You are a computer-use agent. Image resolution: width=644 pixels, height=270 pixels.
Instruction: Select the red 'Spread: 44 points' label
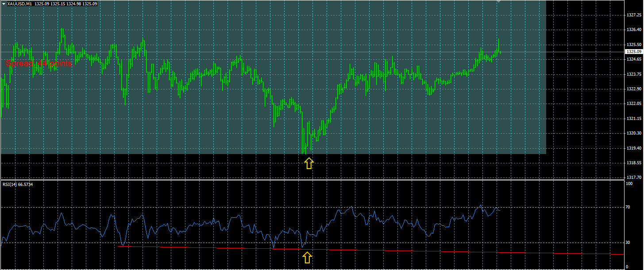pyautogui.click(x=39, y=64)
